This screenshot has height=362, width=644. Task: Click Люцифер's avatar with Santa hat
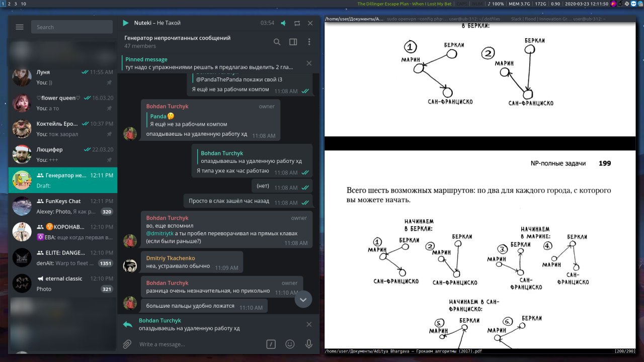pyautogui.click(x=22, y=154)
